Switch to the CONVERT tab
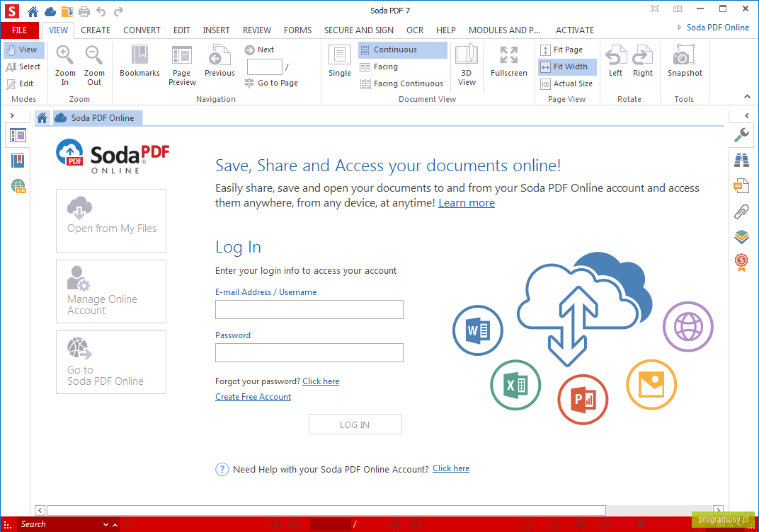 pos(142,30)
